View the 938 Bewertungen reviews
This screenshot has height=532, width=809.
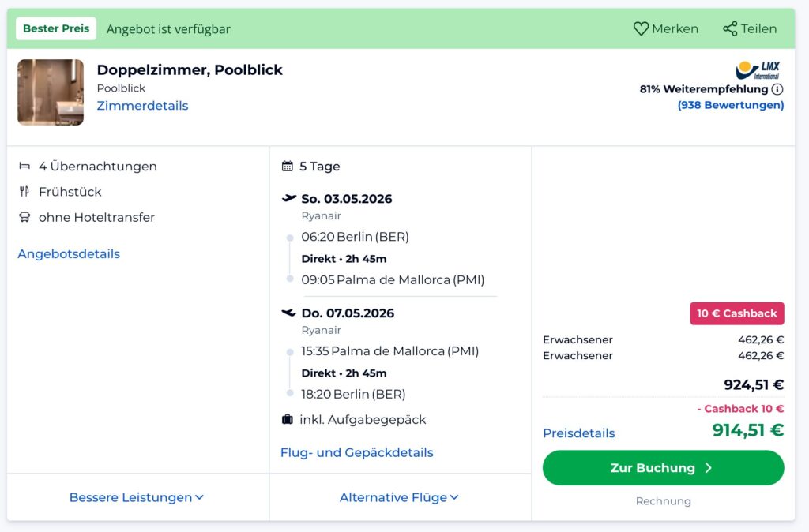click(x=731, y=104)
